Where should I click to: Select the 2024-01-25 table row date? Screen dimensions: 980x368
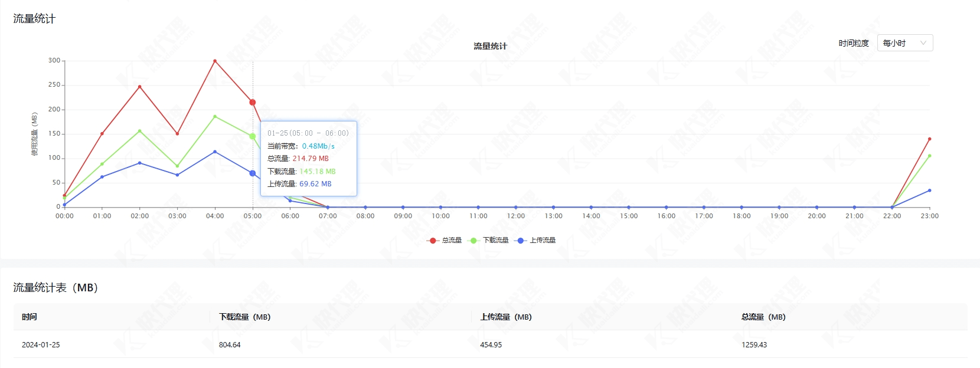coord(41,345)
